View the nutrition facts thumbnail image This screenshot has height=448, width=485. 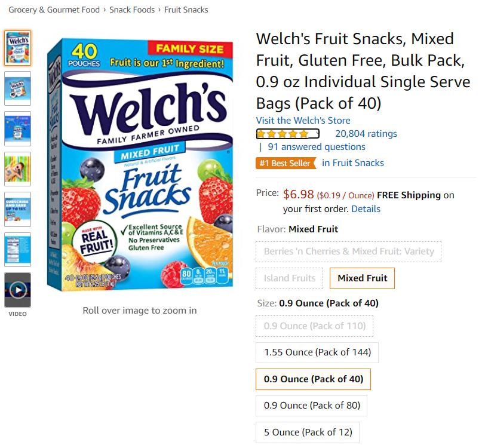click(x=17, y=249)
